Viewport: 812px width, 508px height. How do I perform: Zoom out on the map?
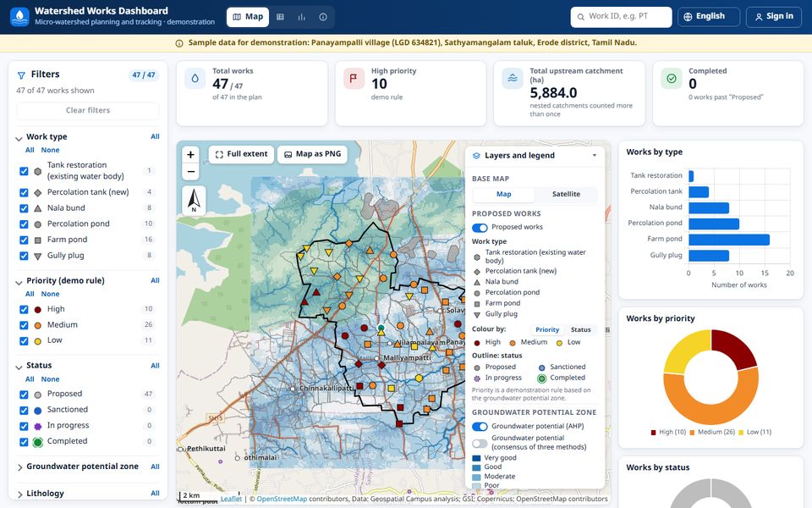190,171
